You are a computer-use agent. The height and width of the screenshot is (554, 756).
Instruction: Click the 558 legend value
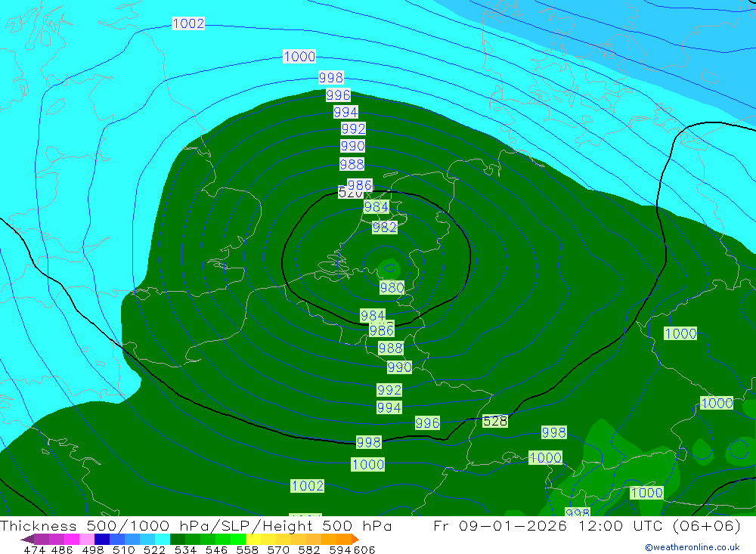click(x=247, y=549)
